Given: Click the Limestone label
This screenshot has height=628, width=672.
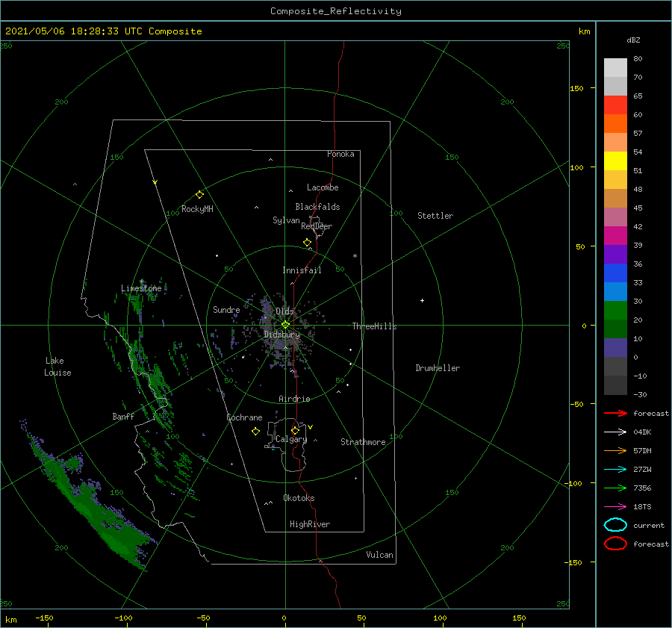Looking at the screenshot, I should point(141,288).
